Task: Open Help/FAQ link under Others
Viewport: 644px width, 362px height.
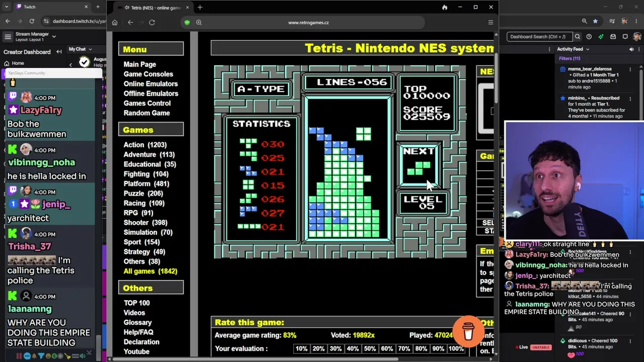Action: [x=138, y=332]
